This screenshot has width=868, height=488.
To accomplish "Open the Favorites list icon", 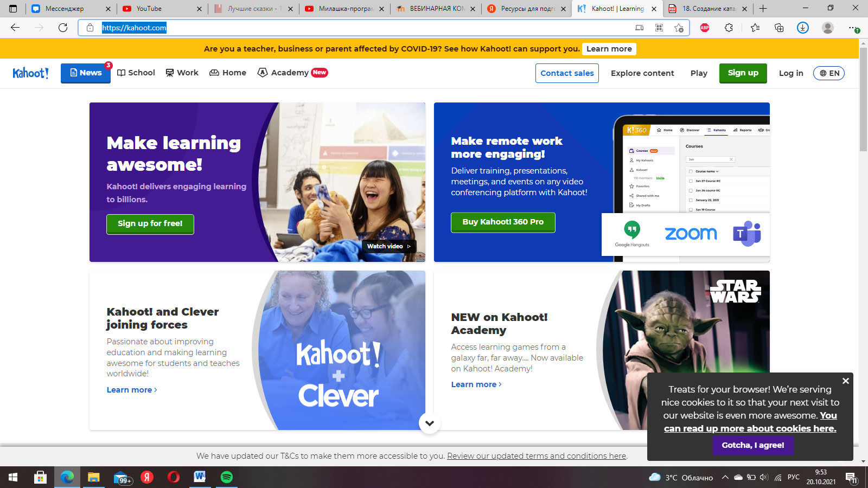I will [755, 28].
